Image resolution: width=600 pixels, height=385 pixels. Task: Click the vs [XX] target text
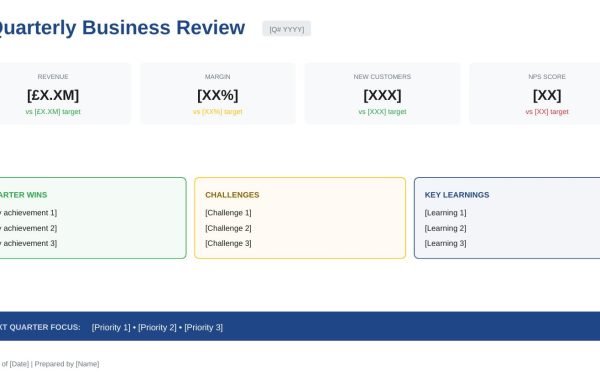(x=547, y=112)
